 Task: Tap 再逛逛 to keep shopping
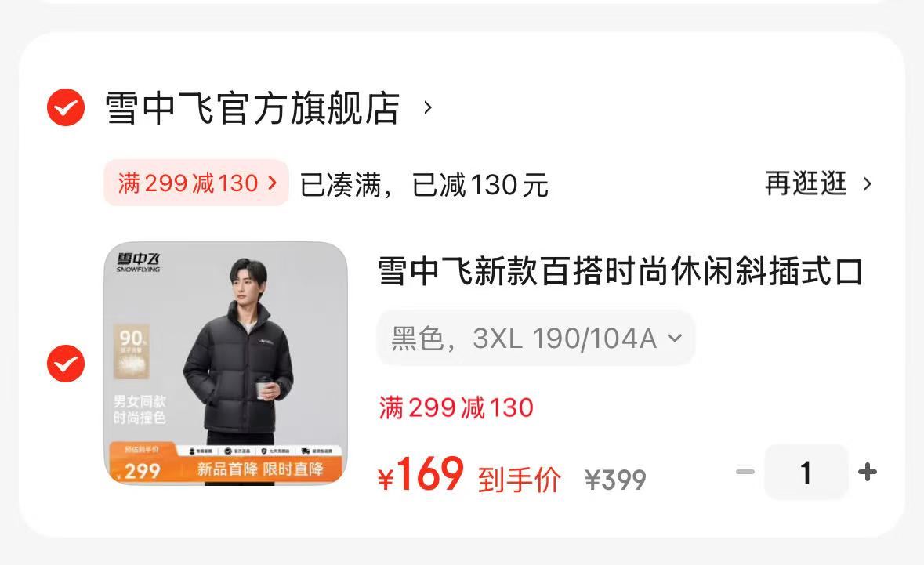[806, 183]
